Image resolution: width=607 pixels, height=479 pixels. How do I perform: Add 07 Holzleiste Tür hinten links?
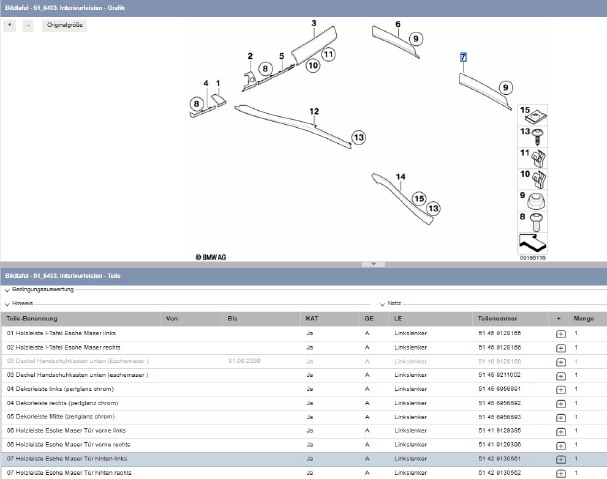click(x=561, y=460)
